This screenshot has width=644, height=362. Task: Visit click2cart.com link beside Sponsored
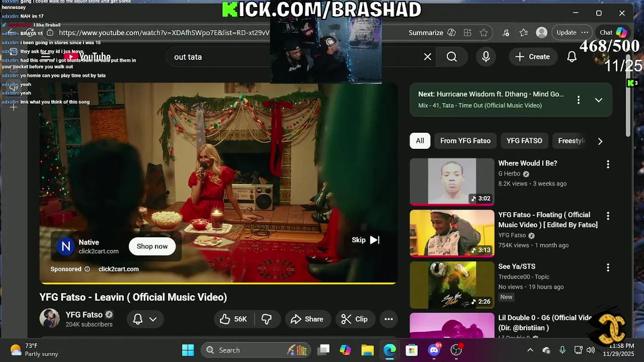coord(118,269)
